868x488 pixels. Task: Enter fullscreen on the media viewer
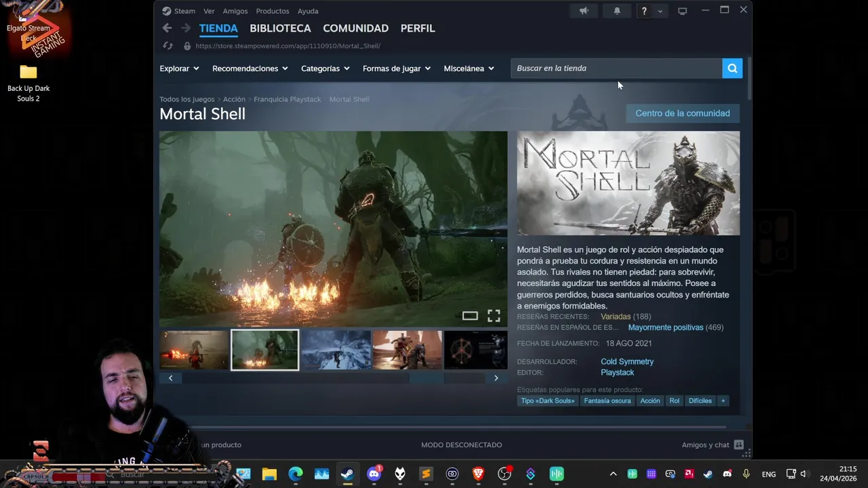tap(494, 316)
